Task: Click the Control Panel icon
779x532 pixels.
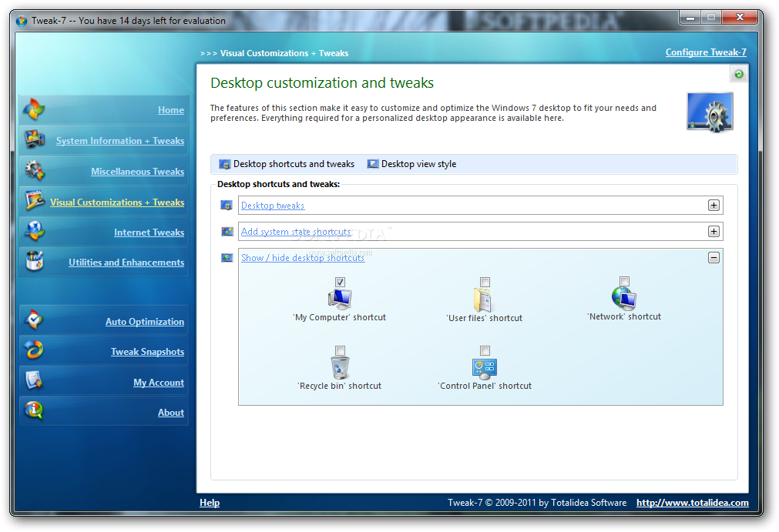Action: 485,369
